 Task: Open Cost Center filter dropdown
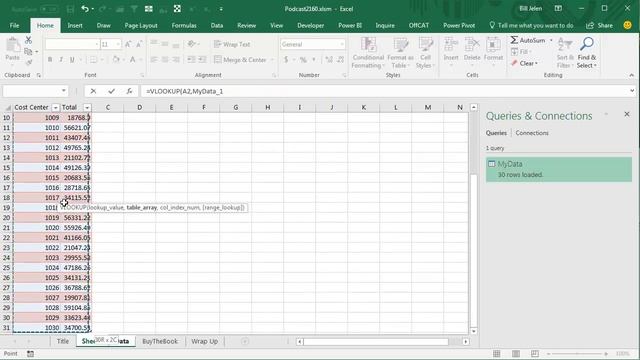pyautogui.click(x=55, y=107)
